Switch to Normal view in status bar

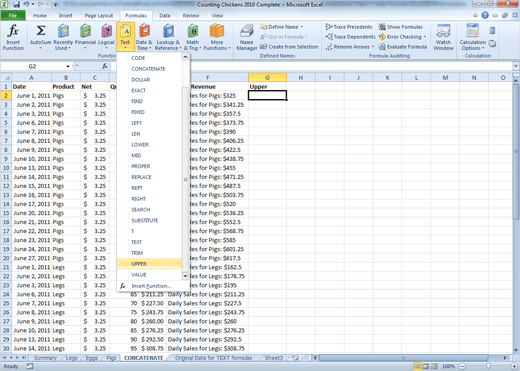417,366
